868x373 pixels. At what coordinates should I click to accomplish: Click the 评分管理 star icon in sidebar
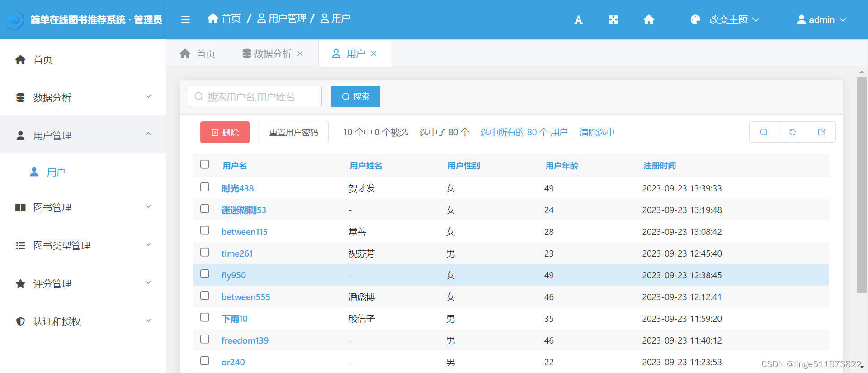(20, 283)
